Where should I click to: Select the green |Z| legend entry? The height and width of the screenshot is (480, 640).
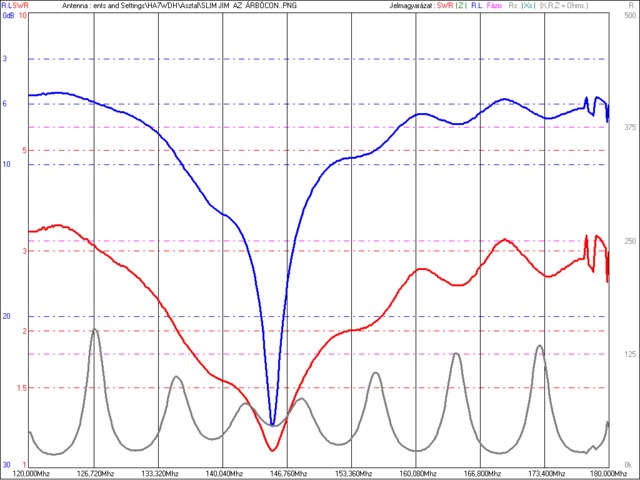463,6
